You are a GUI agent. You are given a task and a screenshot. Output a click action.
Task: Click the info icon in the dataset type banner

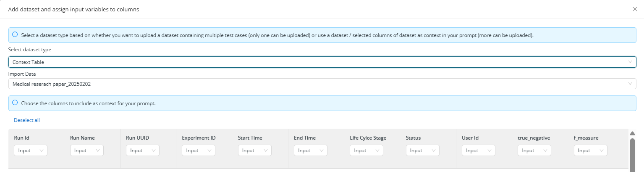pos(15,35)
